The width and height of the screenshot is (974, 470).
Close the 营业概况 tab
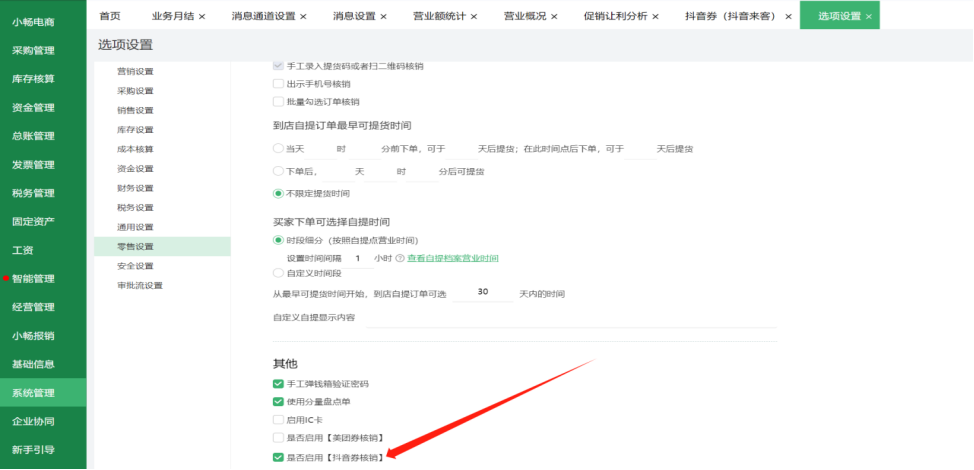pos(554,17)
